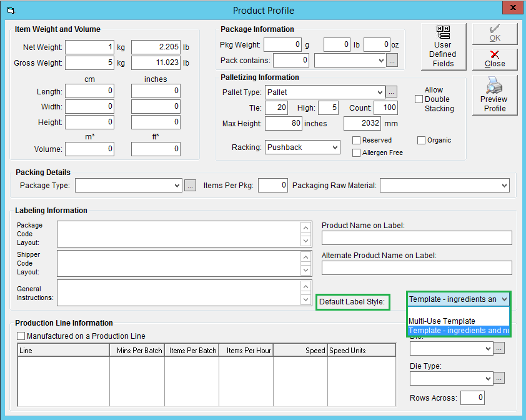Open Pallet Type lookup ellipsis button
Image resolution: width=526 pixels, height=420 pixels.
coord(392,92)
